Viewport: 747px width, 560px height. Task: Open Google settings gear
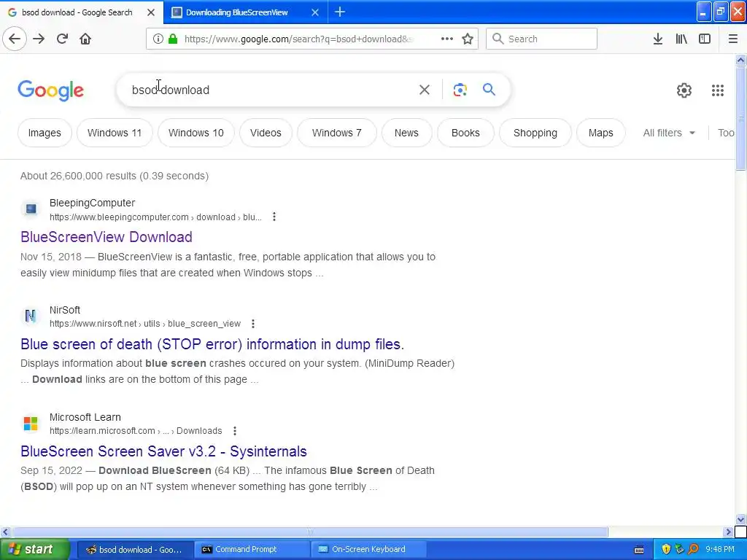(684, 90)
